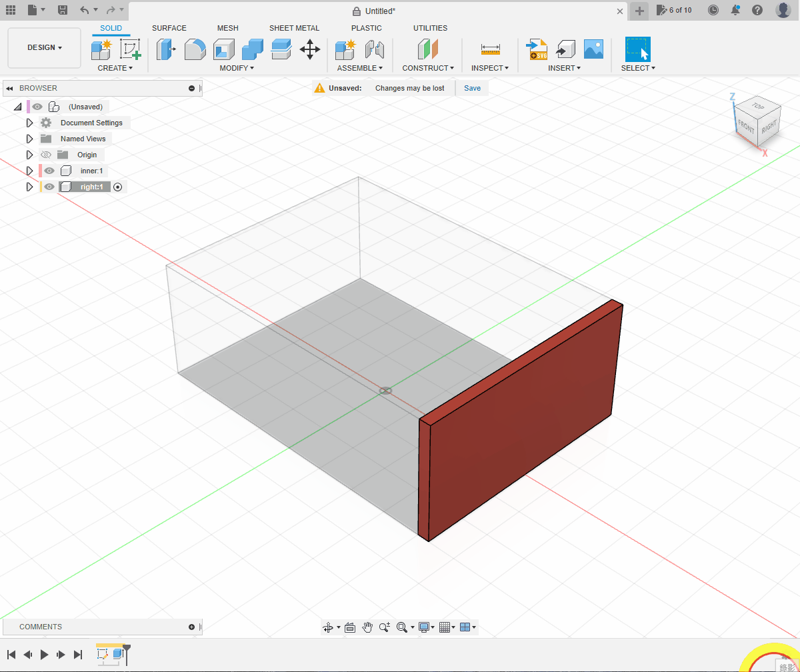The width and height of the screenshot is (800, 672).
Task: Click the Insert SVG icon
Action: [537, 49]
